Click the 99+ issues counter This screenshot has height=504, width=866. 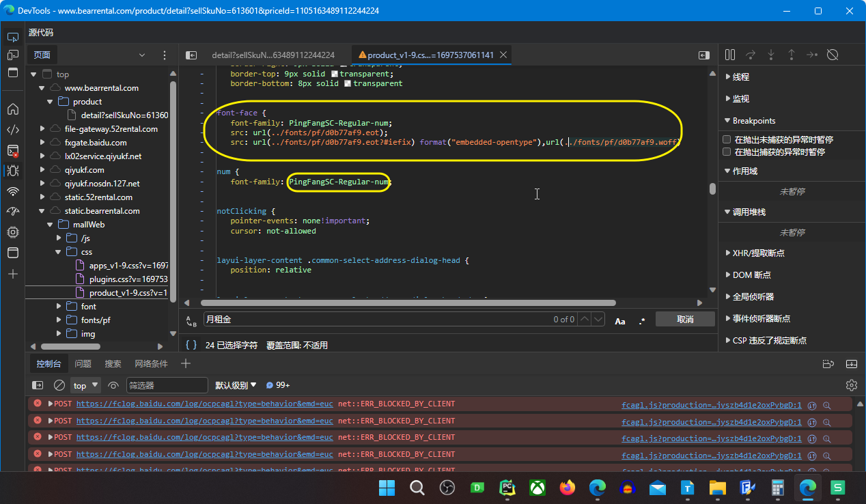[x=278, y=385]
